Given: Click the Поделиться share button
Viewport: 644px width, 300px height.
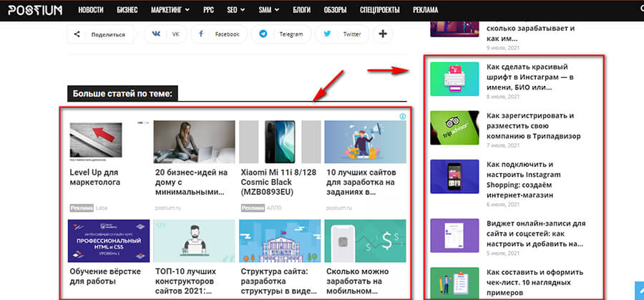Looking at the screenshot, I should coord(100,34).
